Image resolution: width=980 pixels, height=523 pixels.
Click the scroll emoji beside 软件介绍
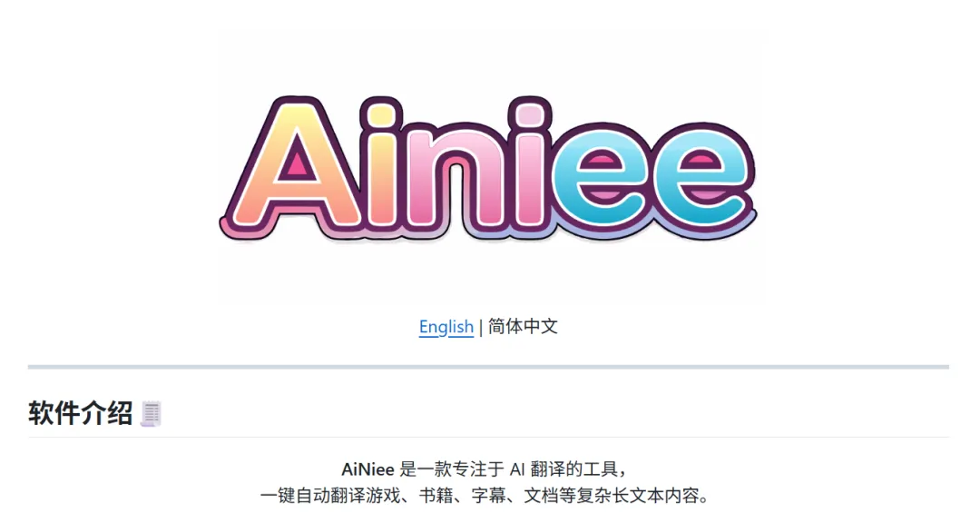(151, 413)
